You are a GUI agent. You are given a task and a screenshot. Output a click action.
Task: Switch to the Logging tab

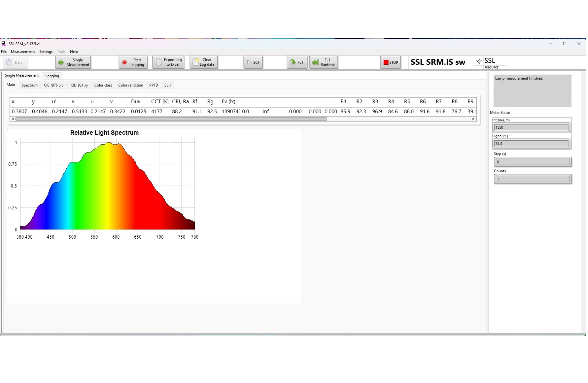[x=52, y=76]
